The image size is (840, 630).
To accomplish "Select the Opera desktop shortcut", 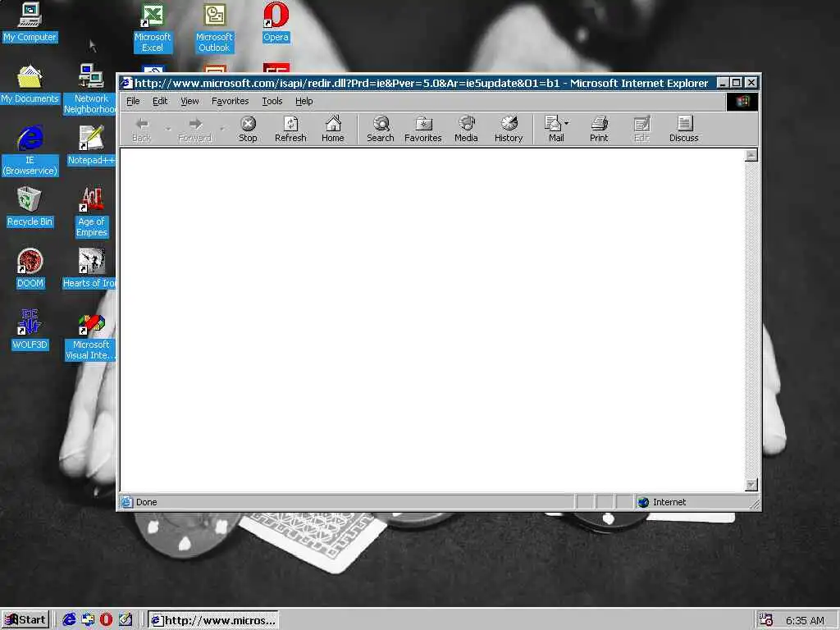I will [x=276, y=22].
